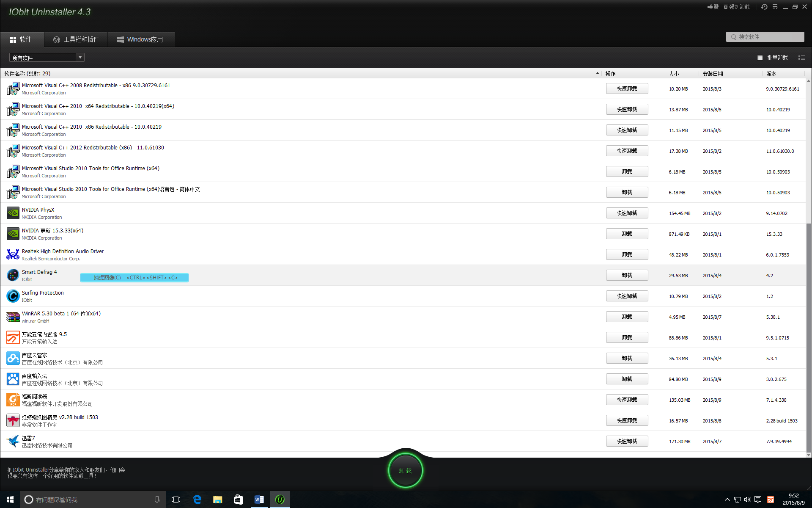Select 迅雷7 bird icon
Viewport: 812px width, 508px height.
point(13,441)
